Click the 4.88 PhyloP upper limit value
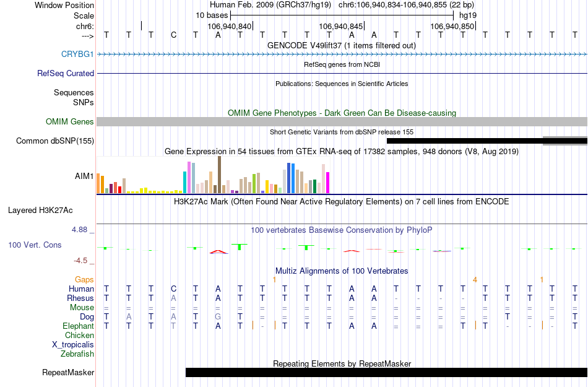The image size is (588, 387). 79,230
